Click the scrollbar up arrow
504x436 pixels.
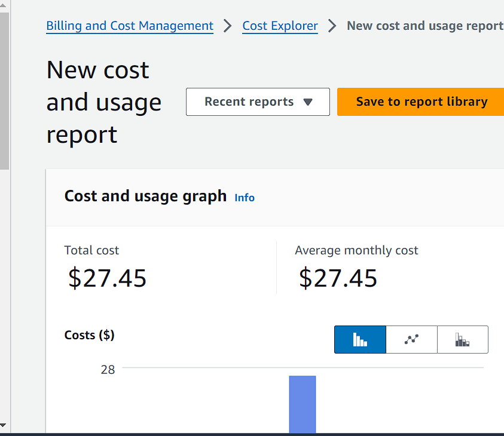coord(3,5)
